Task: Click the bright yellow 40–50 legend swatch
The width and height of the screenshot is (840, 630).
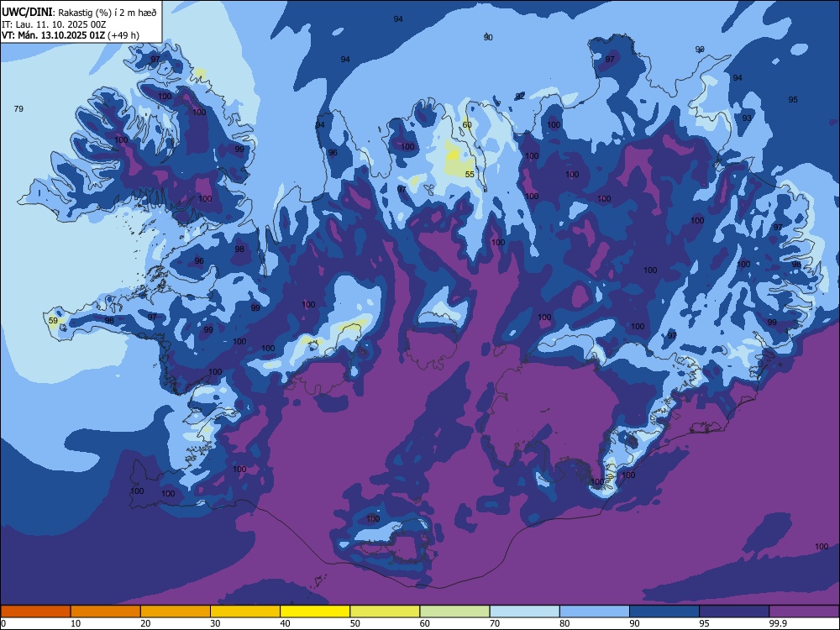Action: 315,612
